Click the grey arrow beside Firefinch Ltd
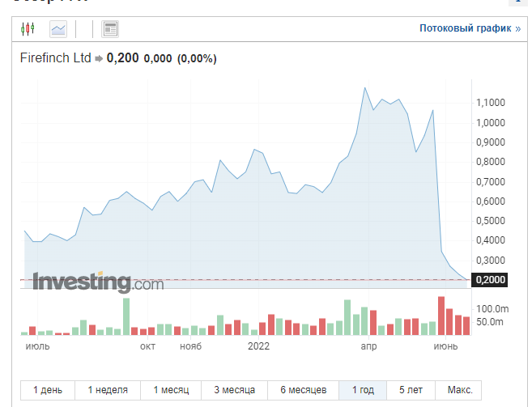532x407 pixels. click(99, 58)
